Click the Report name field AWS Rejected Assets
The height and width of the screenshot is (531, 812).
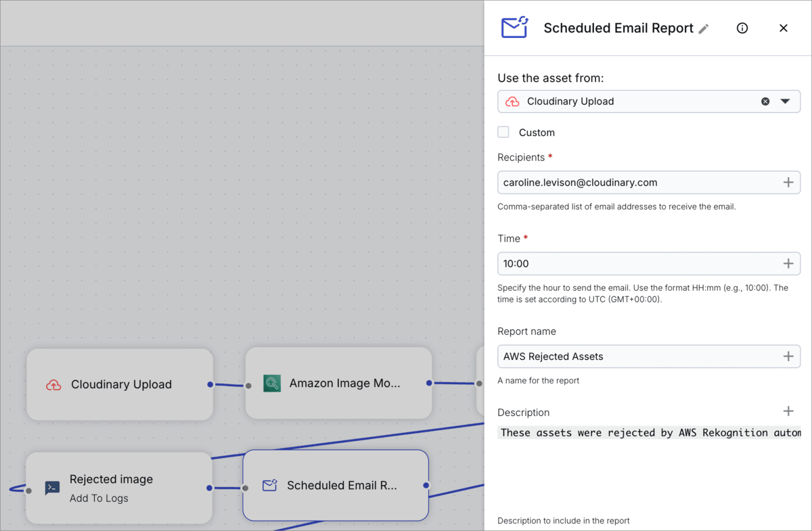coord(649,356)
